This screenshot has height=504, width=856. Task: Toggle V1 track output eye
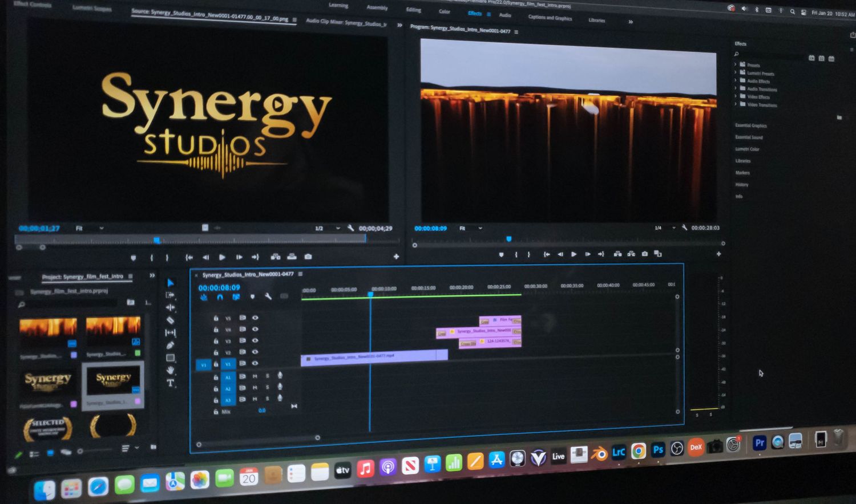255,363
